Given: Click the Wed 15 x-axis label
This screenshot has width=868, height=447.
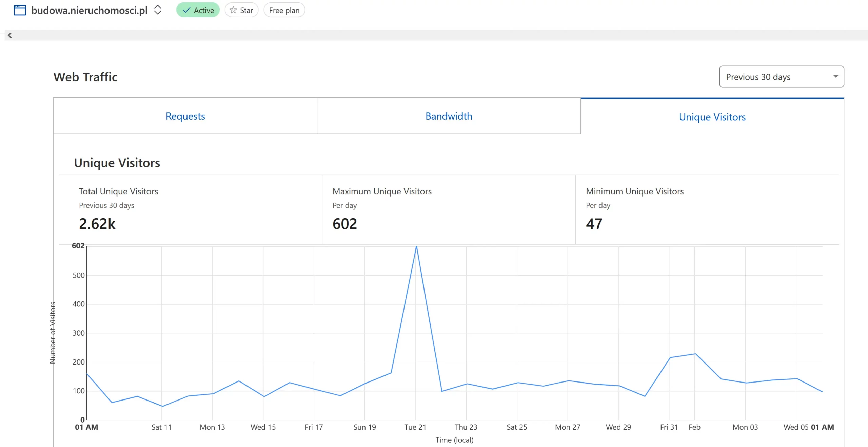Looking at the screenshot, I should click(x=263, y=427).
